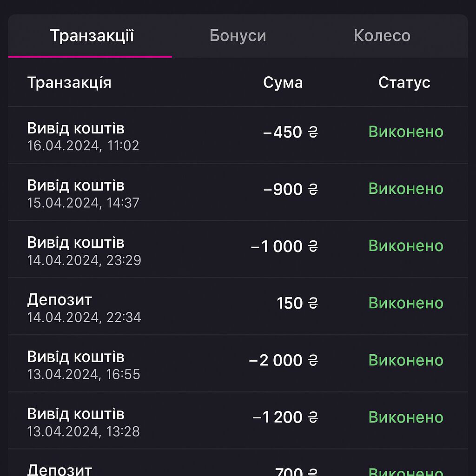Click Виконено on the −1 000 ₴ withdrawal

click(x=405, y=246)
